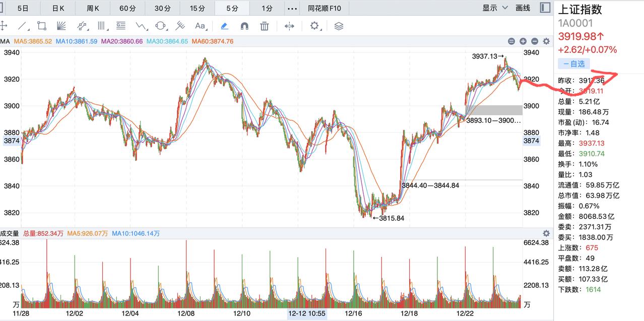Image resolution: width=644 pixels, height=321 pixels.
Task: Select the trend line drawing tool
Action: click(23, 26)
